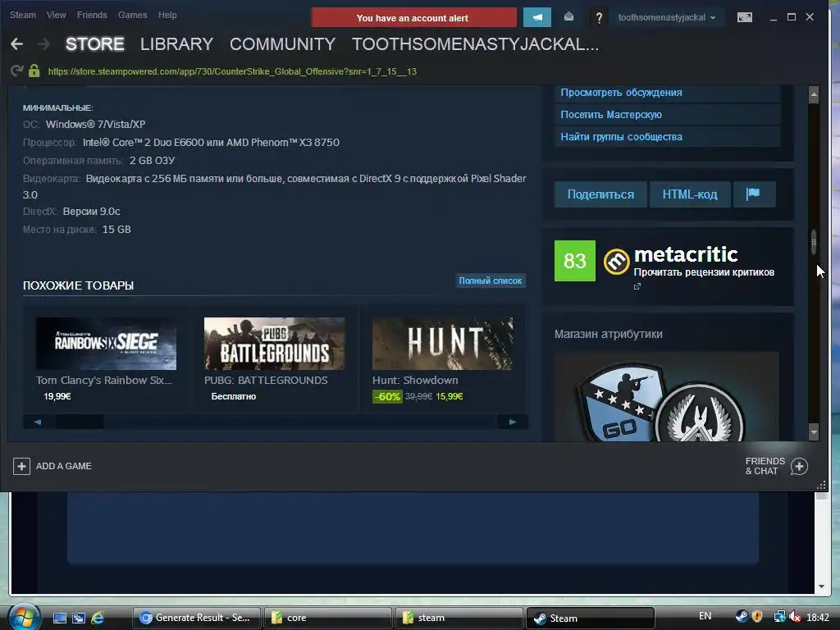Screen dimensions: 840x630
Task: Open the TOOTHSOMENASTYJACKAL profile tab
Action: pos(475,44)
